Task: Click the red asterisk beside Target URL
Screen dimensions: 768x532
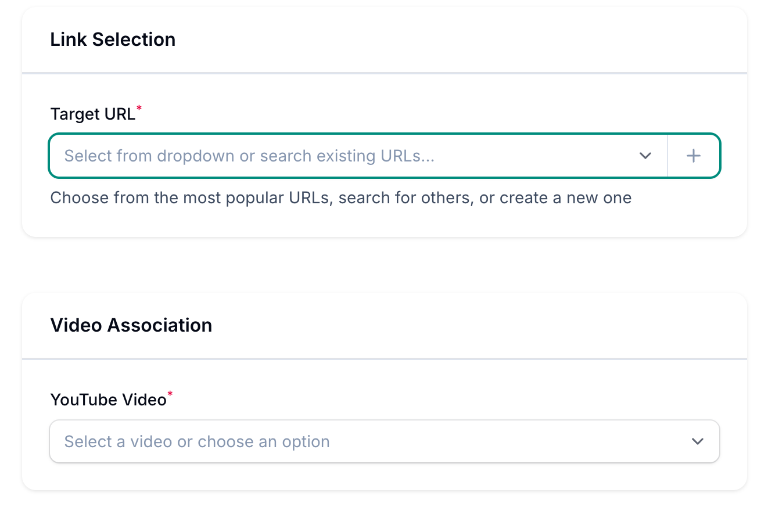Action: pos(139,108)
